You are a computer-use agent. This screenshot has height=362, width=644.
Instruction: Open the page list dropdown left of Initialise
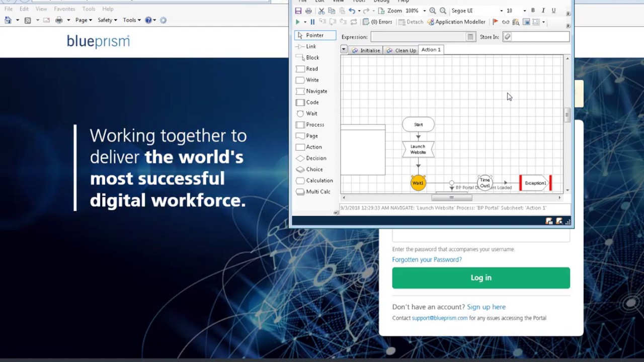344,49
